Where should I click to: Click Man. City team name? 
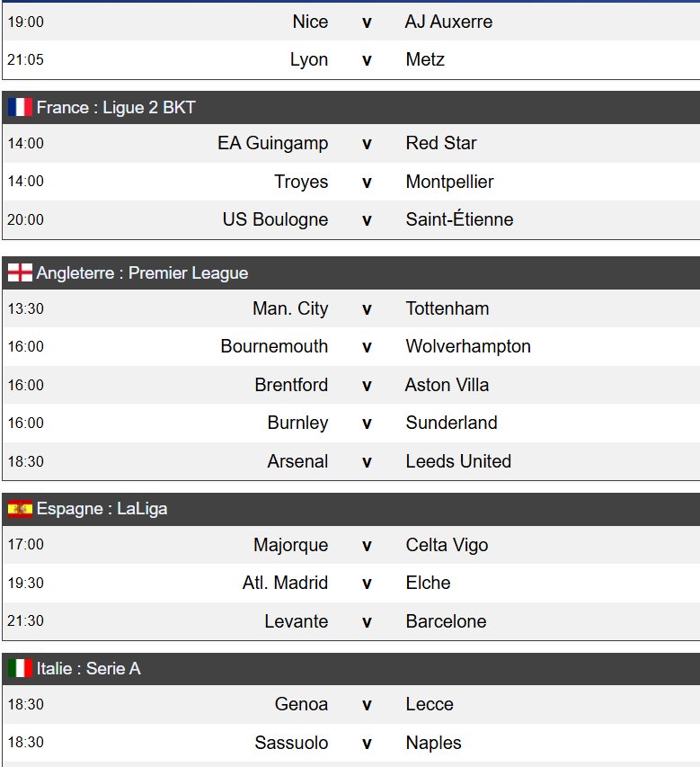click(290, 309)
